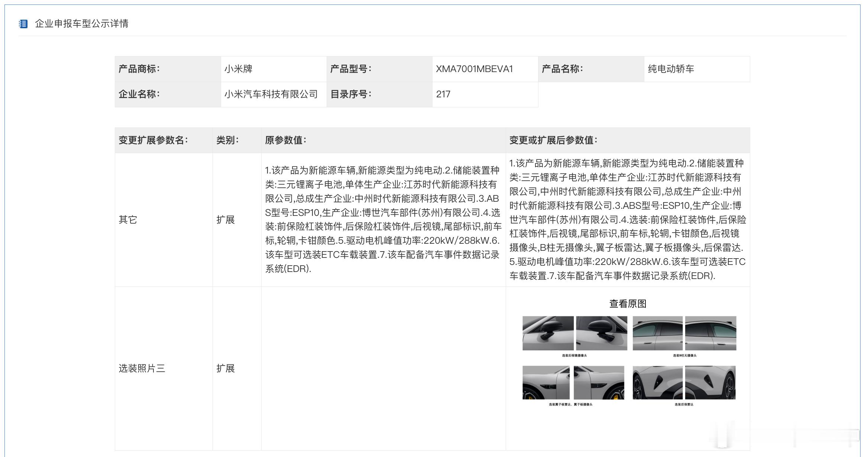The height and width of the screenshot is (457, 868).
Task: Click the 原参数值 column header
Action: tap(285, 140)
